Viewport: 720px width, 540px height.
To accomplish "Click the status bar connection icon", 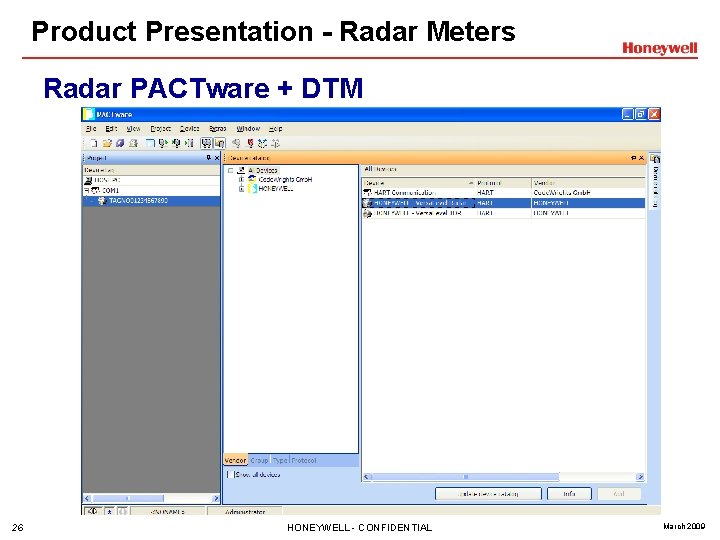I will [93, 511].
